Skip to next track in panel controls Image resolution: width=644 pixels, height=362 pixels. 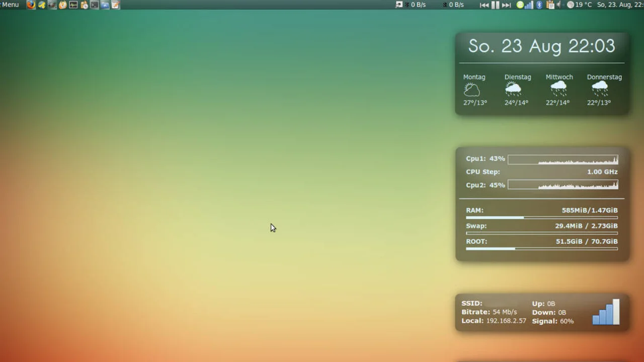coord(506,5)
